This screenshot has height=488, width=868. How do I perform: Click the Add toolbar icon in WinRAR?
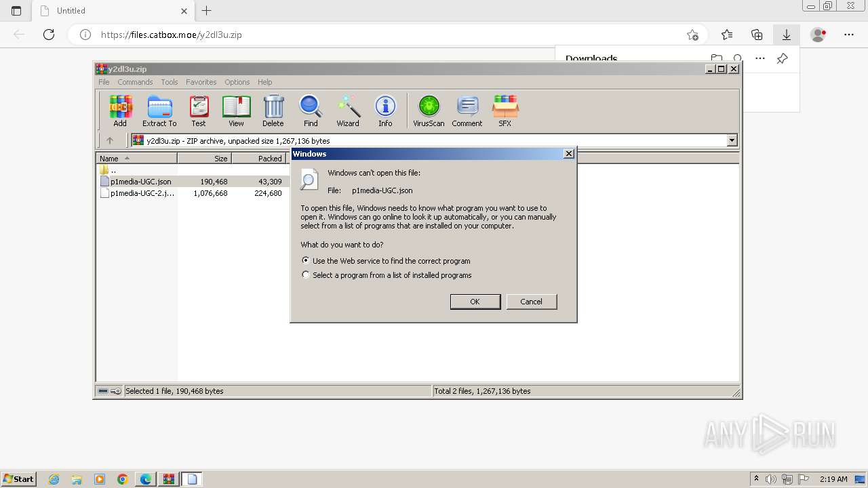(x=120, y=110)
